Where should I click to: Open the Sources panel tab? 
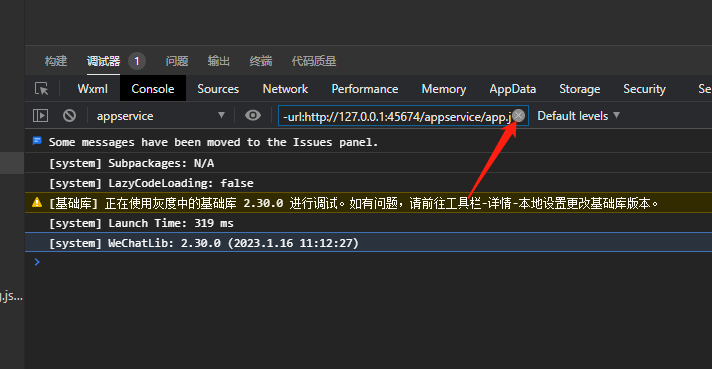(x=218, y=89)
